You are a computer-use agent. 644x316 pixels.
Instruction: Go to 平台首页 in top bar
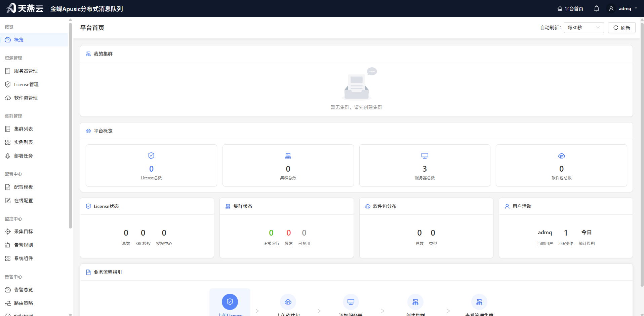[x=570, y=9]
